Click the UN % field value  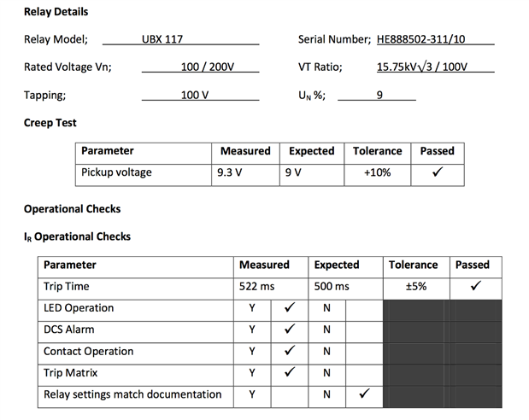point(379,96)
